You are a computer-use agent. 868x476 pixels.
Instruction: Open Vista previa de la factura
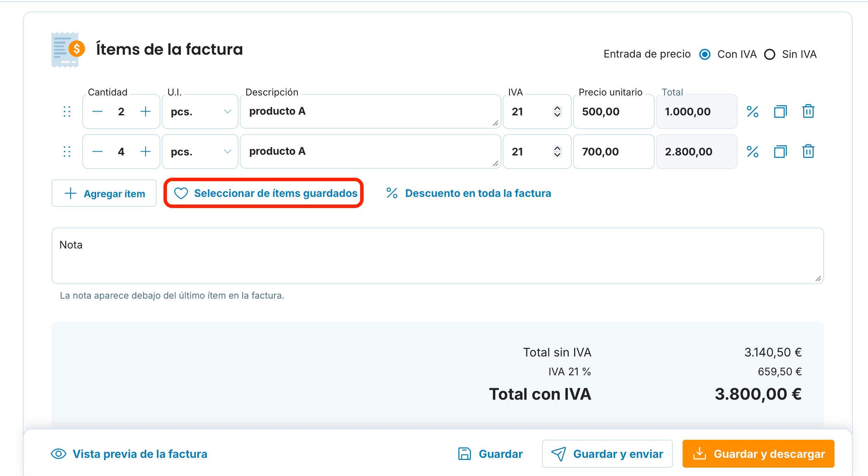click(129, 454)
